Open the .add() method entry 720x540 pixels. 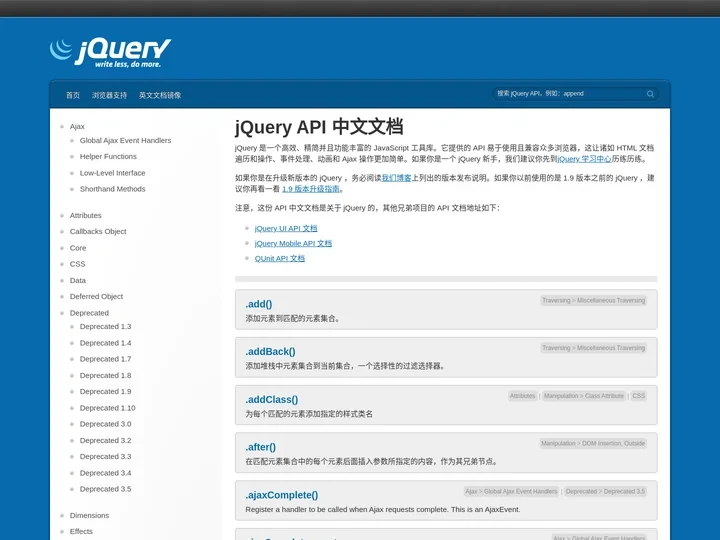pyautogui.click(x=259, y=304)
